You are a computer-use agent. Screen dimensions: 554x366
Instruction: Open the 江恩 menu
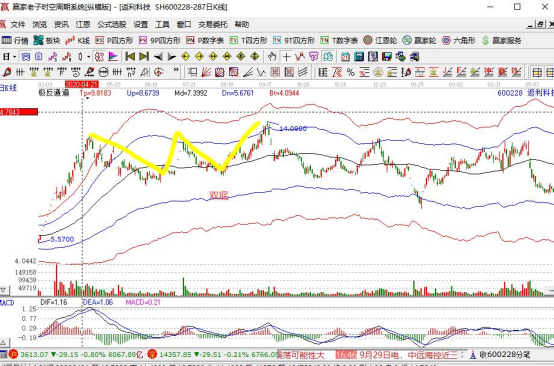point(83,24)
